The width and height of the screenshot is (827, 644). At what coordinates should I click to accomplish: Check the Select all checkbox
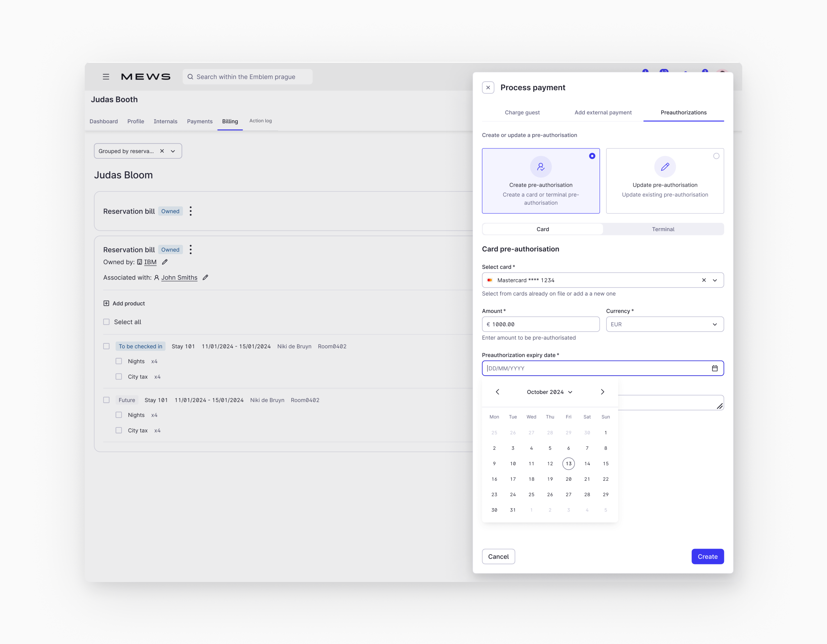pyautogui.click(x=106, y=322)
